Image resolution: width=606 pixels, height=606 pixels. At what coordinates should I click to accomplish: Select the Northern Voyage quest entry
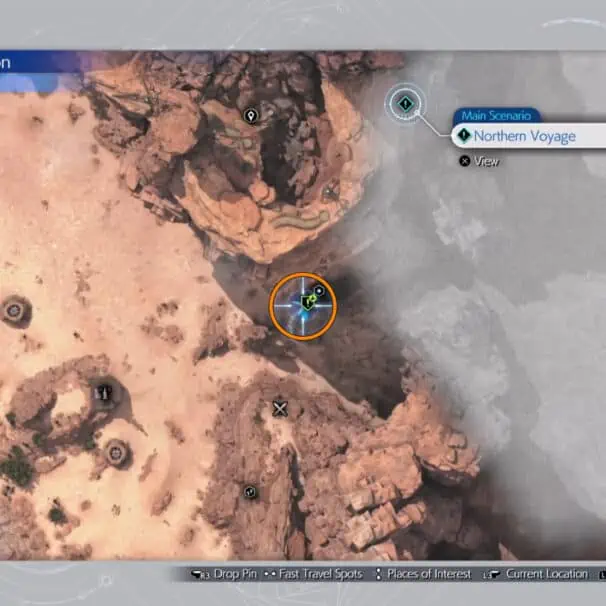(x=525, y=136)
